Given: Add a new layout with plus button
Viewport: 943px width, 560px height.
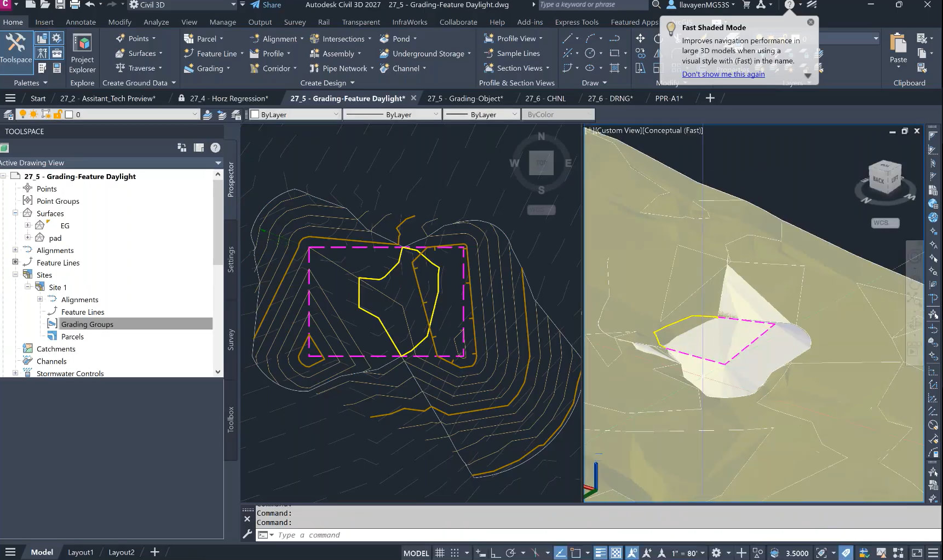Looking at the screenshot, I should click(x=155, y=552).
